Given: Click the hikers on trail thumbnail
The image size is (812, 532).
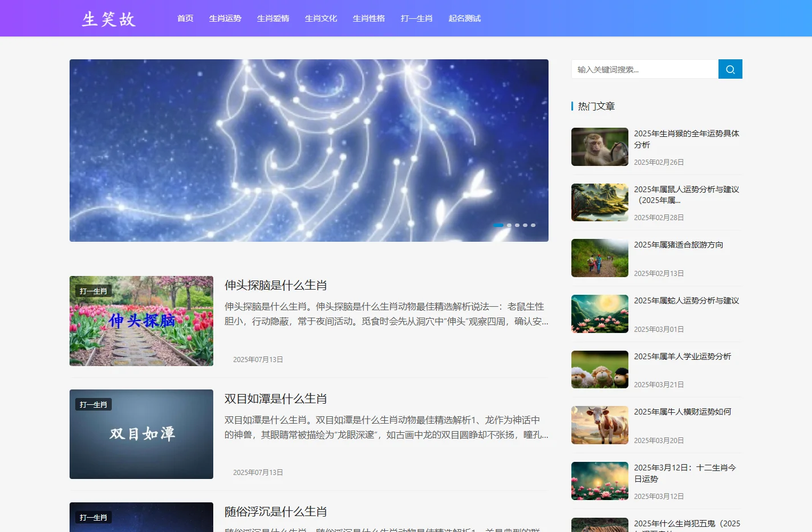Looking at the screenshot, I should [x=600, y=258].
